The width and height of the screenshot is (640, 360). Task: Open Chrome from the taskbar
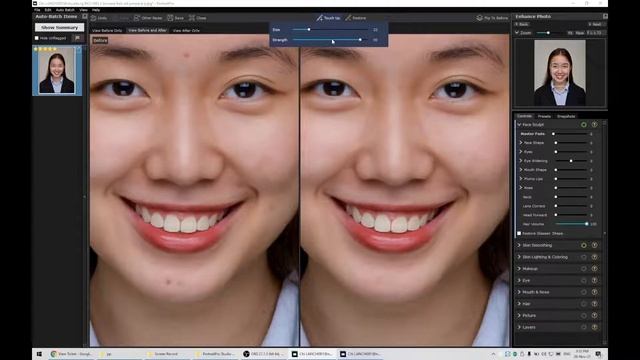click(x=71, y=354)
